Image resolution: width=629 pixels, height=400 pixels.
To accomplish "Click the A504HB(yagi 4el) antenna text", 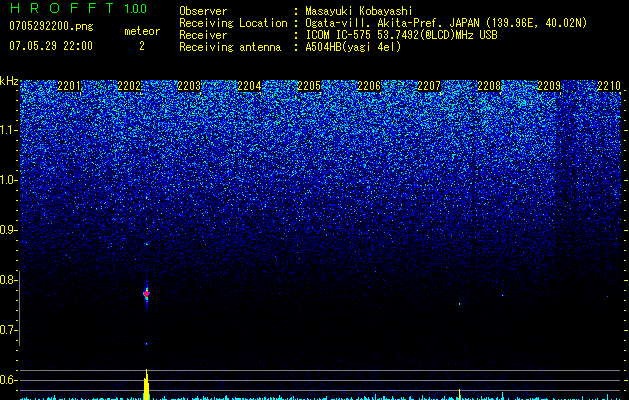I will pyautogui.click(x=353, y=47).
